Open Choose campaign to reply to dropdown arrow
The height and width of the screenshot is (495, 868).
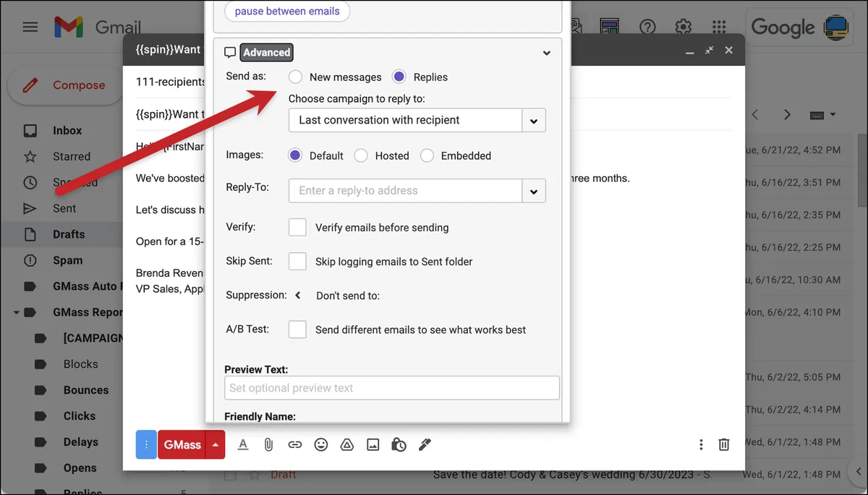coord(534,121)
